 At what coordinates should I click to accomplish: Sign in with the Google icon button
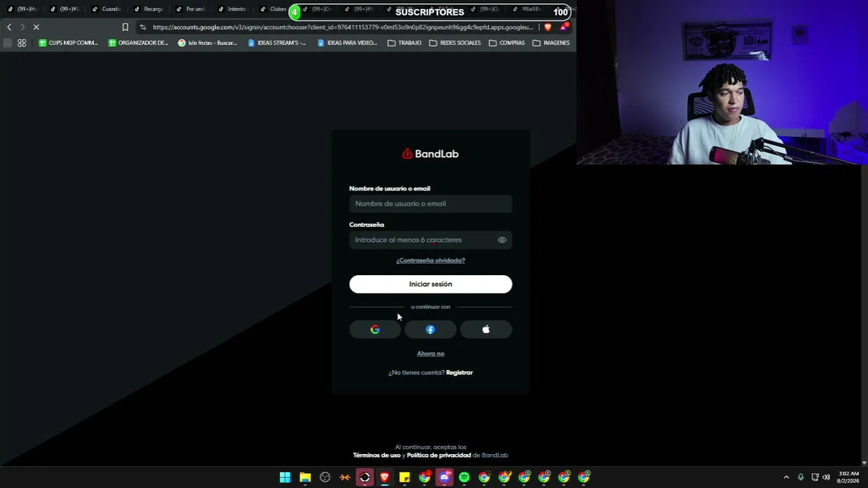[x=375, y=329]
